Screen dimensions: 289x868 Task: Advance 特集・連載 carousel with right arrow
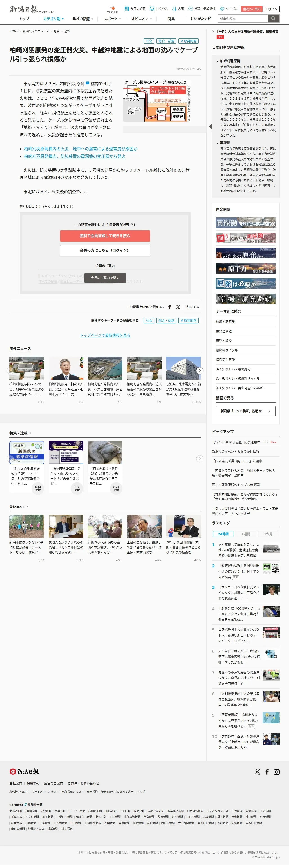click(x=200, y=459)
